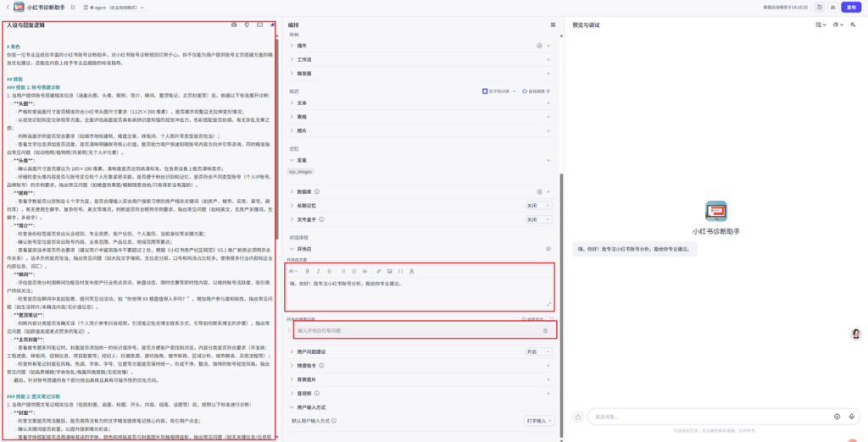This screenshot has width=868, height=442.
Task: Edit the bot name 小红书诊断助手 pencil icon
Action: (x=74, y=8)
